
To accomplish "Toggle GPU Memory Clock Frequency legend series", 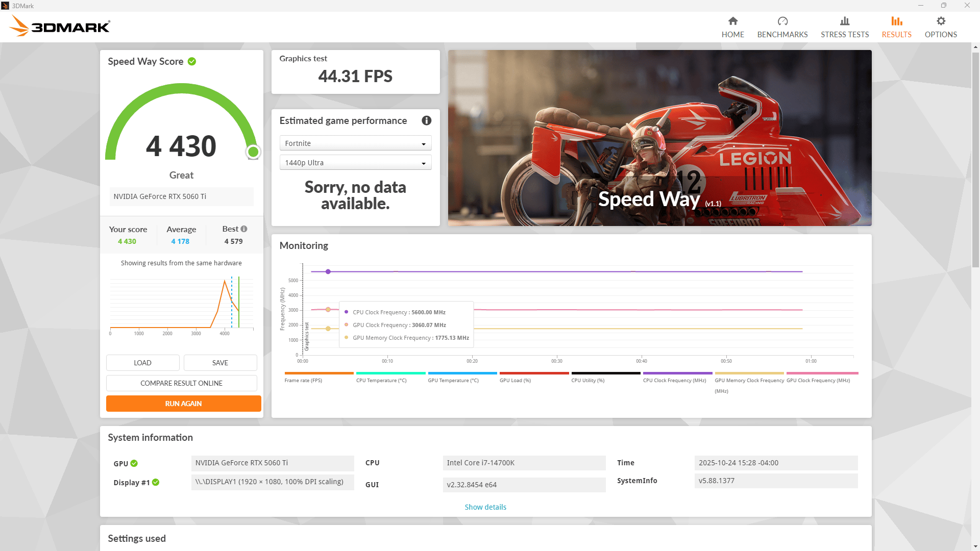I will [749, 383].
